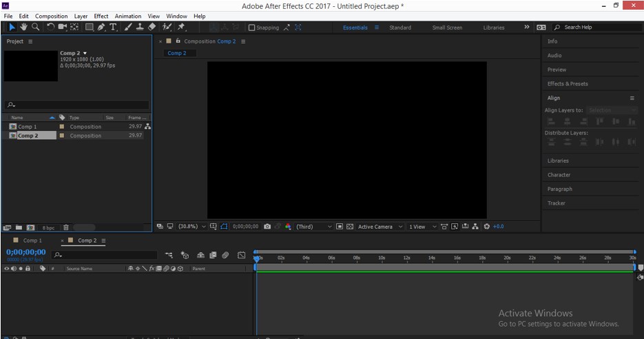Image resolution: width=644 pixels, height=339 pixels.
Task: Select the Eraser tool
Action: pyautogui.click(x=152, y=27)
